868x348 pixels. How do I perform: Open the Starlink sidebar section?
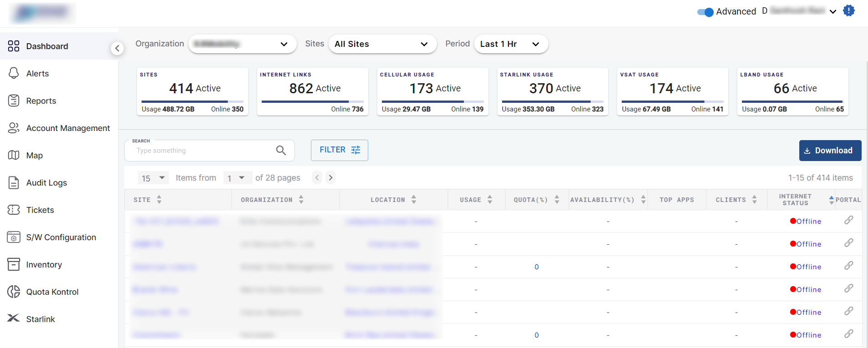tap(40, 319)
